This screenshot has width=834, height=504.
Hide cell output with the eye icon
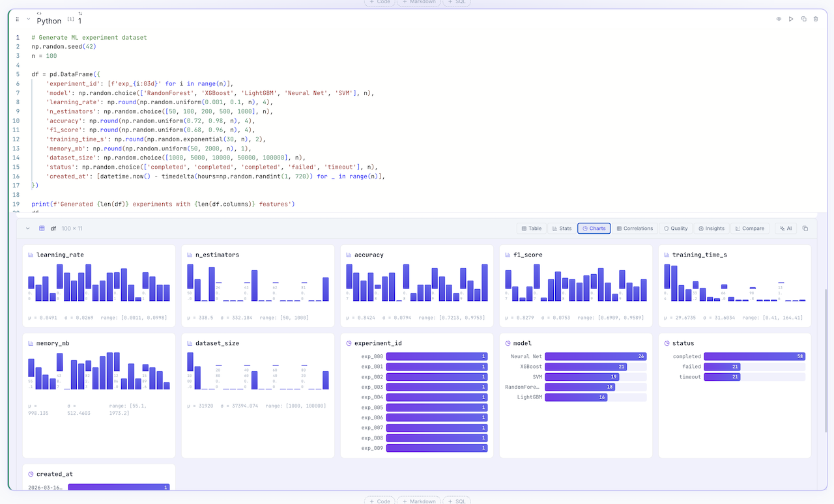click(x=779, y=19)
